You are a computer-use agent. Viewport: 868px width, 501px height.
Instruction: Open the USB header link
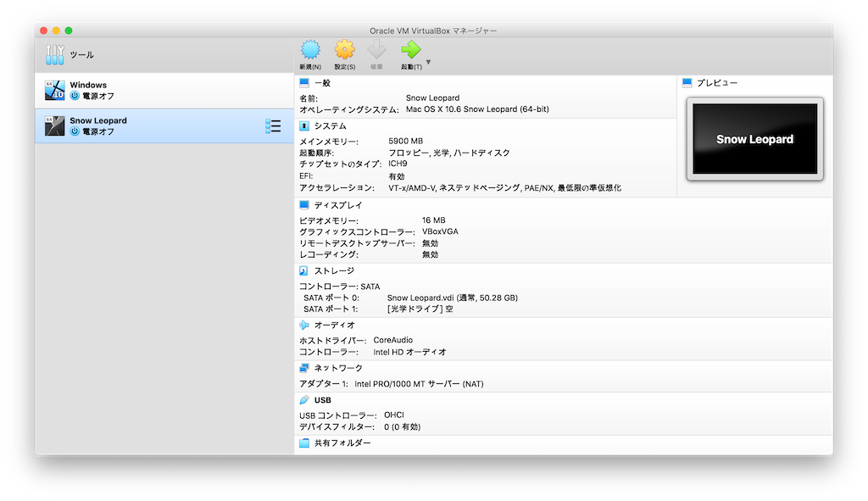323,399
